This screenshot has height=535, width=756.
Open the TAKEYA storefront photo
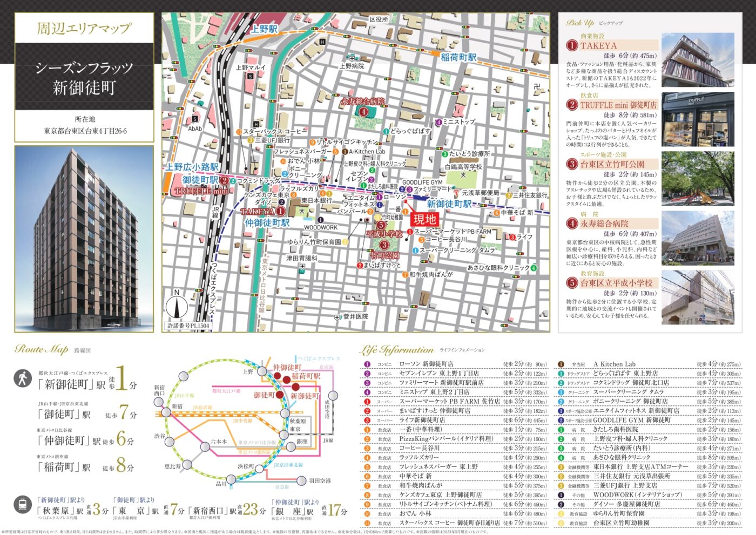(698, 60)
